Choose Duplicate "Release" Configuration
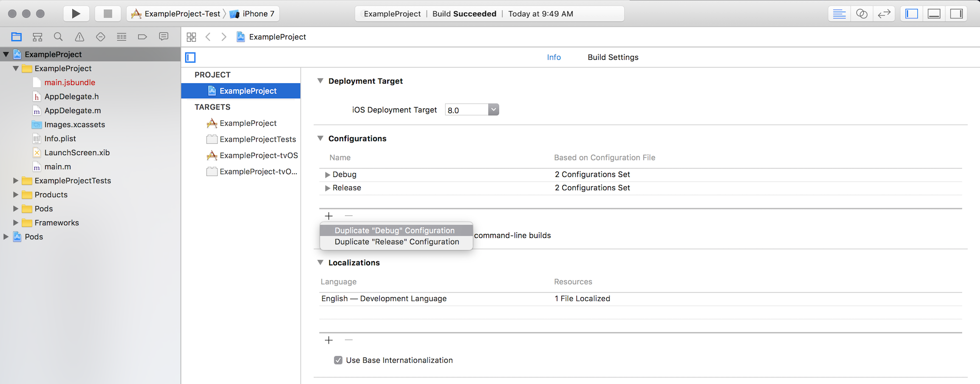 [x=396, y=242]
